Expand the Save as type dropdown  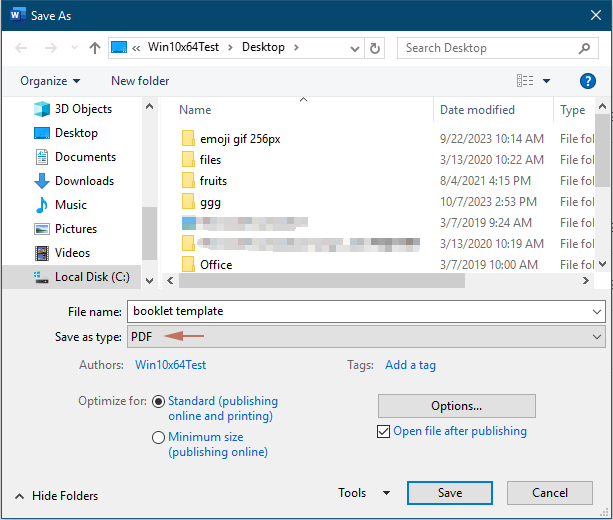366,337
